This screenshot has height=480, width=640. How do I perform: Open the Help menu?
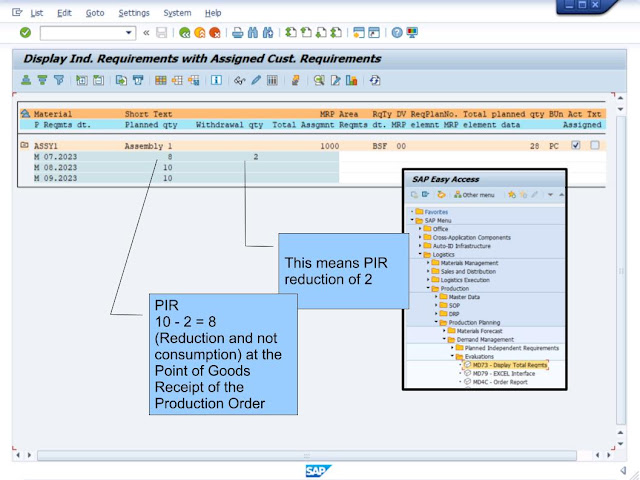click(x=213, y=13)
